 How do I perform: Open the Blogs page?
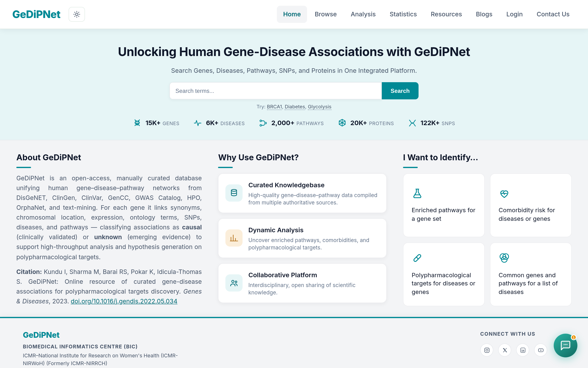click(484, 14)
